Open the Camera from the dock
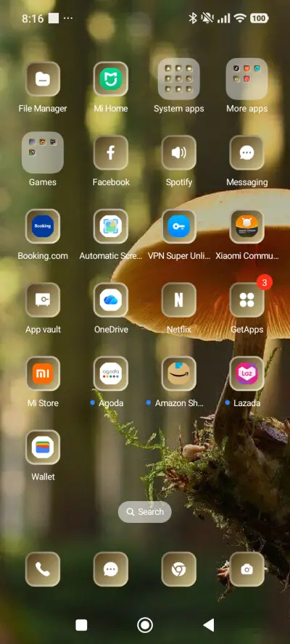Screen dimensions: 290x644 click(x=247, y=569)
